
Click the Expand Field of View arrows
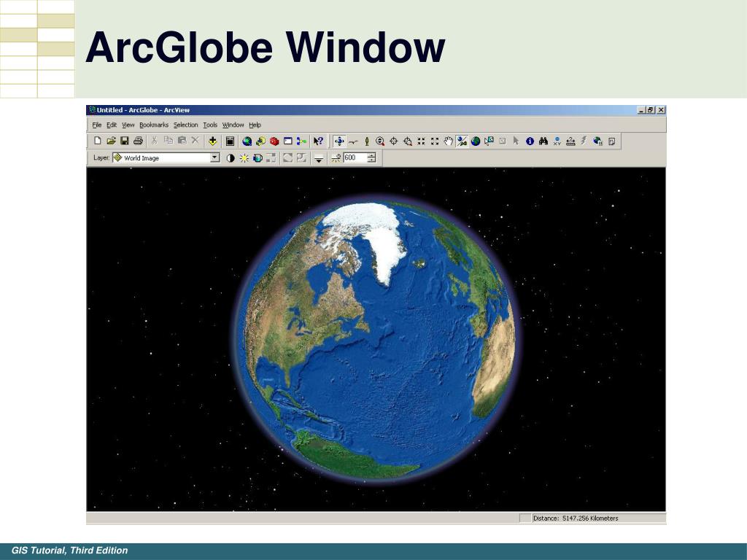coord(435,141)
